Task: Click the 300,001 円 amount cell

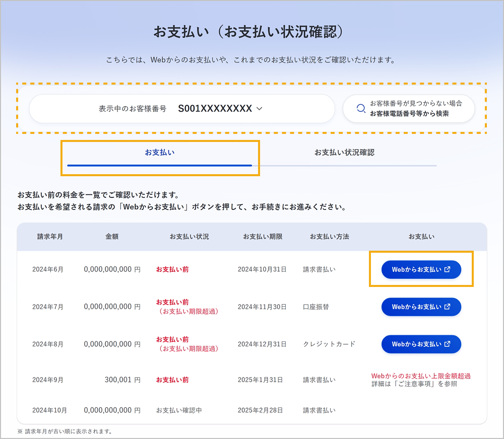Action: [122, 380]
